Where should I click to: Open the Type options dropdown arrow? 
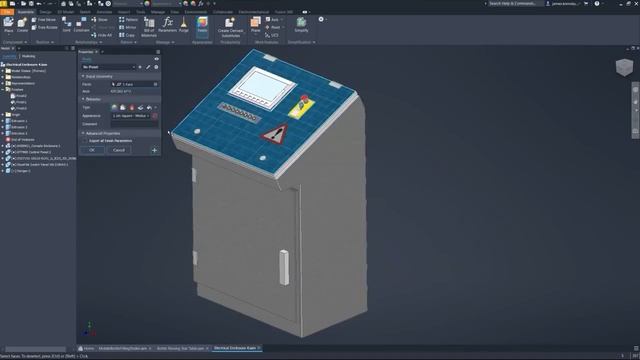(x=156, y=107)
